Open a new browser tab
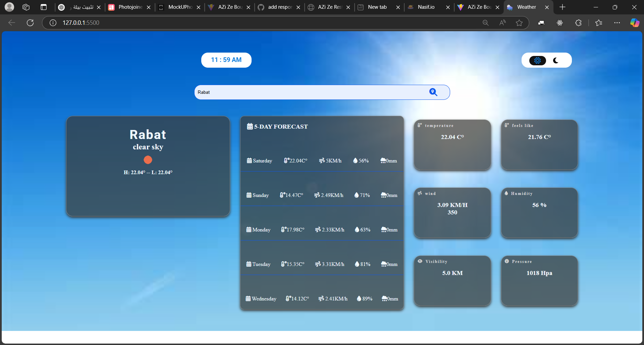 point(562,7)
